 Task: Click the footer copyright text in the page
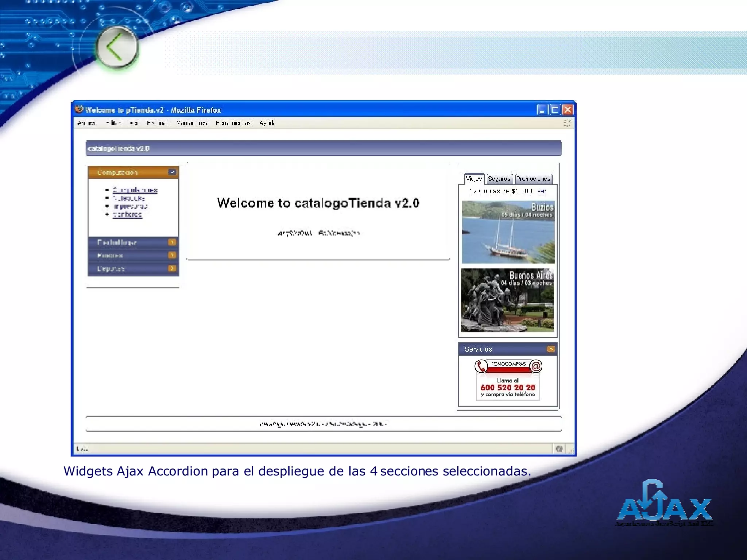323,424
